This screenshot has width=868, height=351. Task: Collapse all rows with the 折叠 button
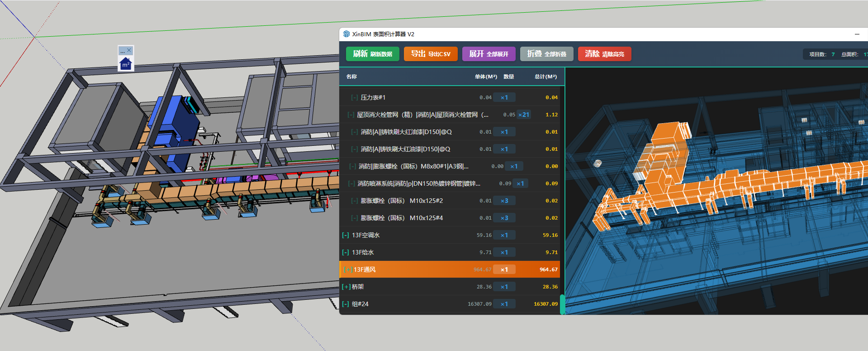point(546,54)
